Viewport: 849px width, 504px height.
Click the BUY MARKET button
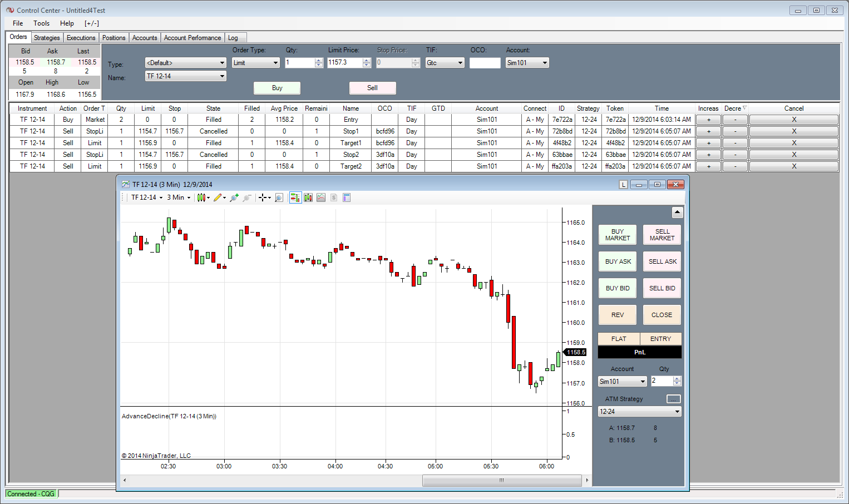tap(618, 235)
